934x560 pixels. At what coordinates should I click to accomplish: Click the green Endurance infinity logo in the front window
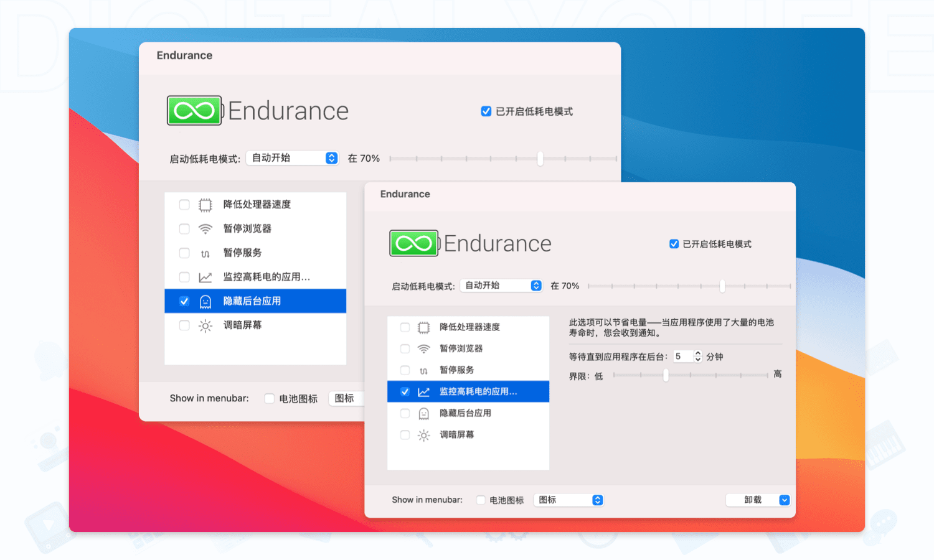[x=413, y=243]
